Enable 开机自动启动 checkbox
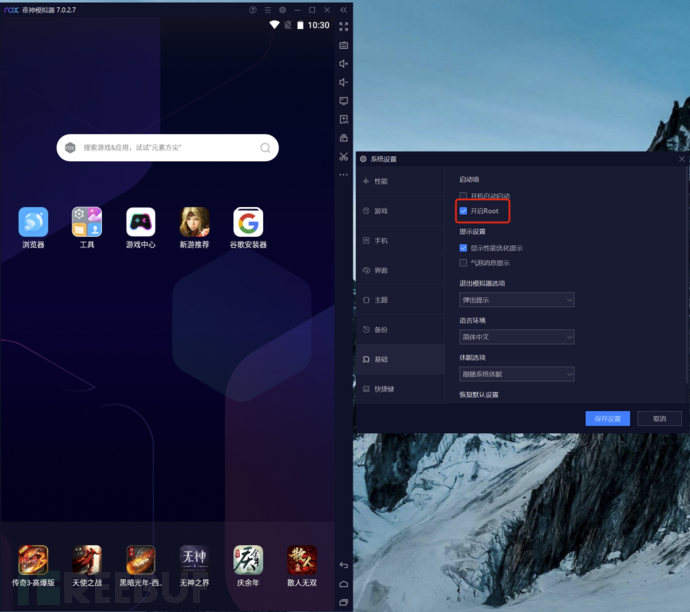The width and height of the screenshot is (690, 612). 463,196
